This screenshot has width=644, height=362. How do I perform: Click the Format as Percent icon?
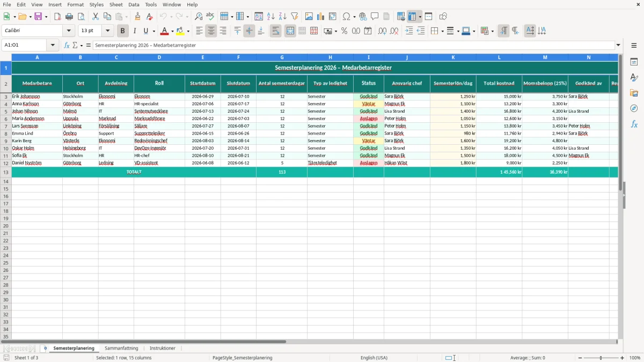(344, 31)
